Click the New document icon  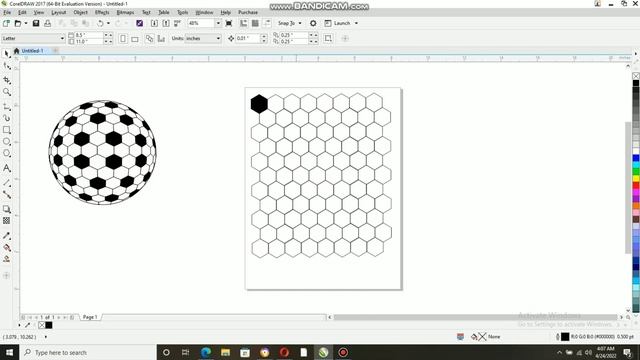point(6,23)
